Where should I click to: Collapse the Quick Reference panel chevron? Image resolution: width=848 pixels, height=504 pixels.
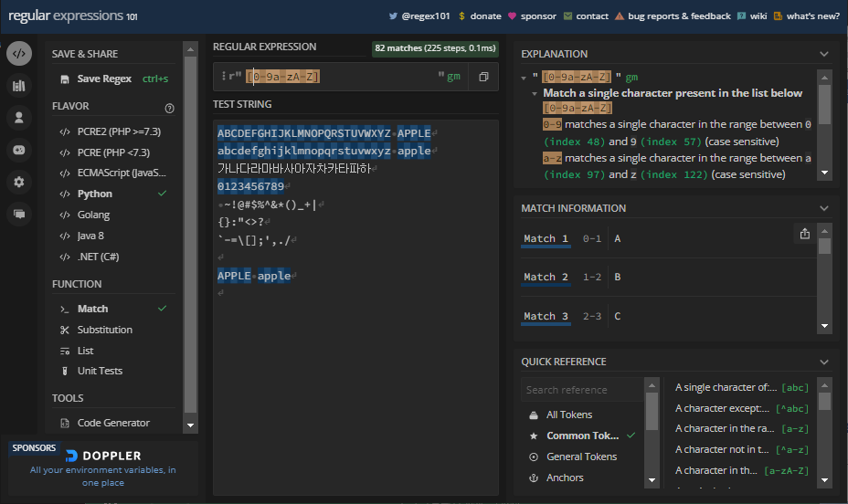[823, 362]
